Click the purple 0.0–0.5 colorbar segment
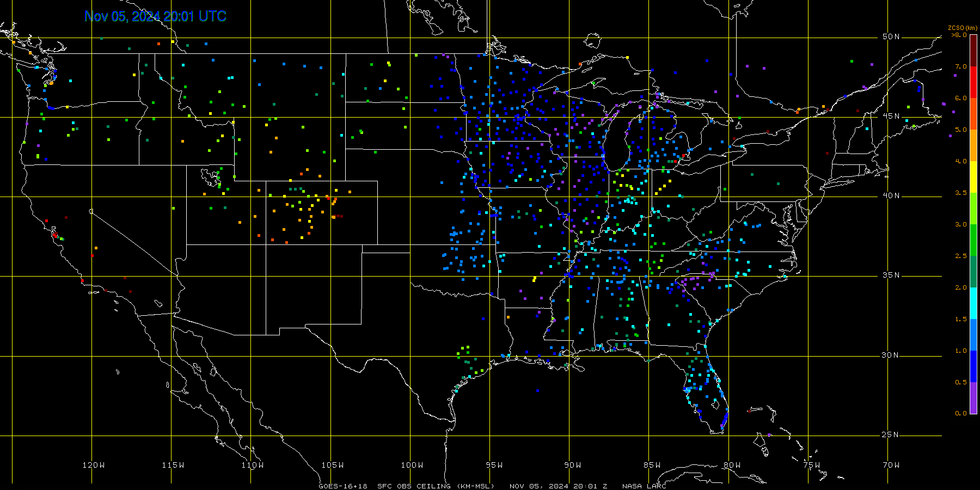980x490 pixels. 973,398
